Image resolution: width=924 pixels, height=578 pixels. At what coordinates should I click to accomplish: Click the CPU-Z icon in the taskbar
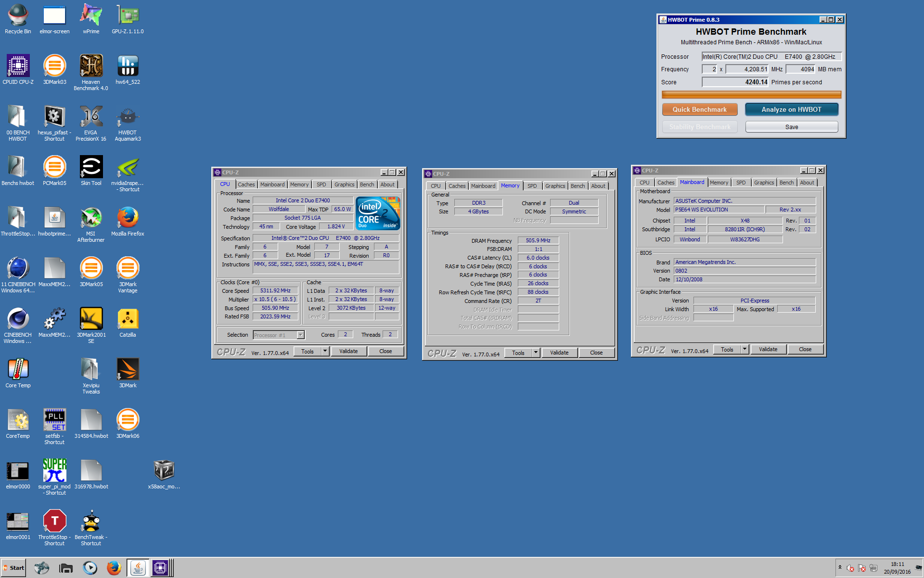point(160,568)
